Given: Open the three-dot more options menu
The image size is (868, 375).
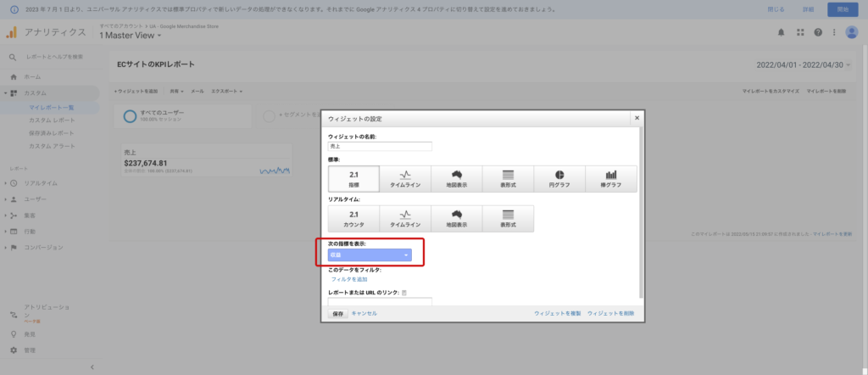Looking at the screenshot, I should coord(834,32).
